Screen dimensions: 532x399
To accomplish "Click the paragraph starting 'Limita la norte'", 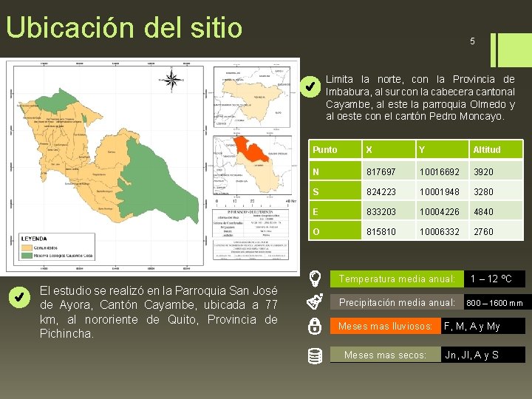I will 420,98.
